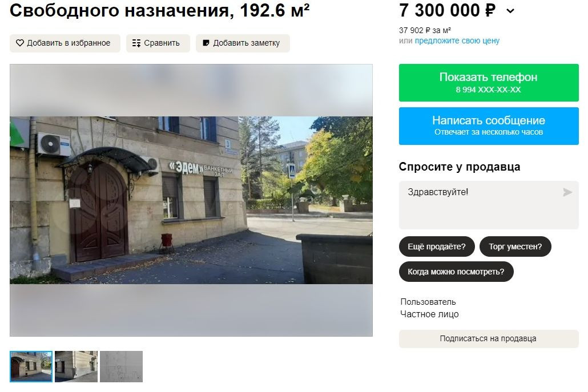Viewport: 588px width, 392px height.
Task: Subscribe via Подписаться на продавца
Action: pyautogui.click(x=489, y=339)
